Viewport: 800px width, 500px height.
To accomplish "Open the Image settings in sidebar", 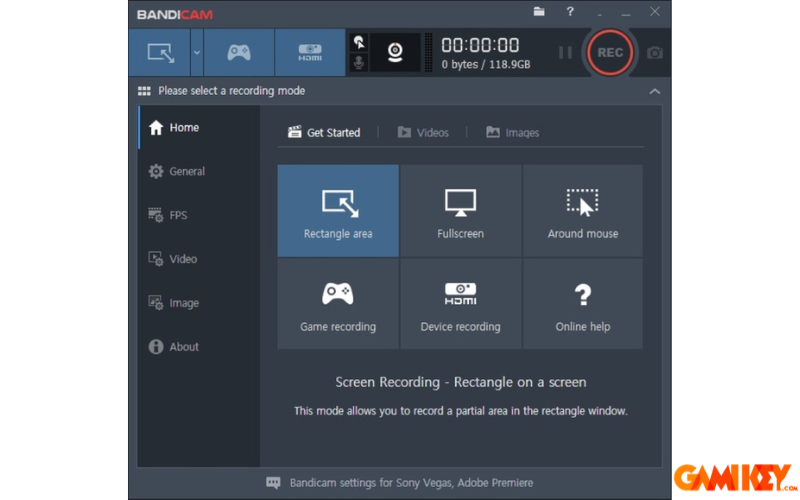I will [x=199, y=303].
